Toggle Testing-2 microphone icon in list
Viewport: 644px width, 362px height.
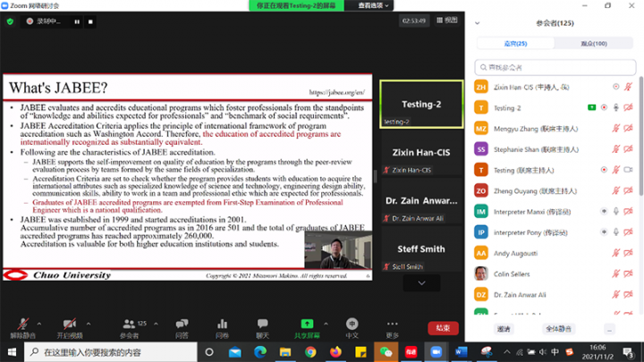pos(615,107)
